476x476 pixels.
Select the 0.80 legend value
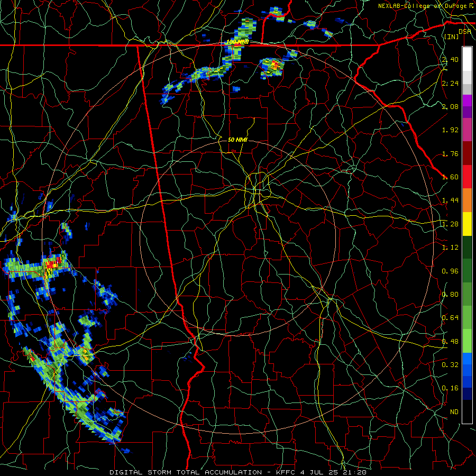click(450, 295)
